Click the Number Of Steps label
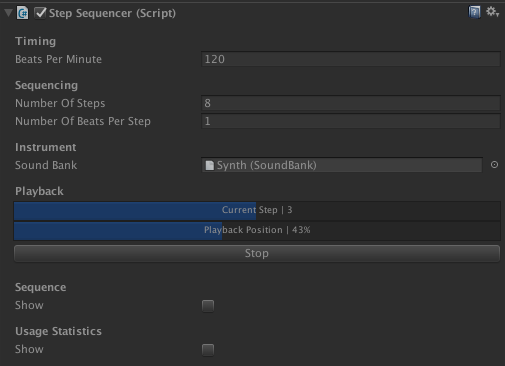 (60, 103)
